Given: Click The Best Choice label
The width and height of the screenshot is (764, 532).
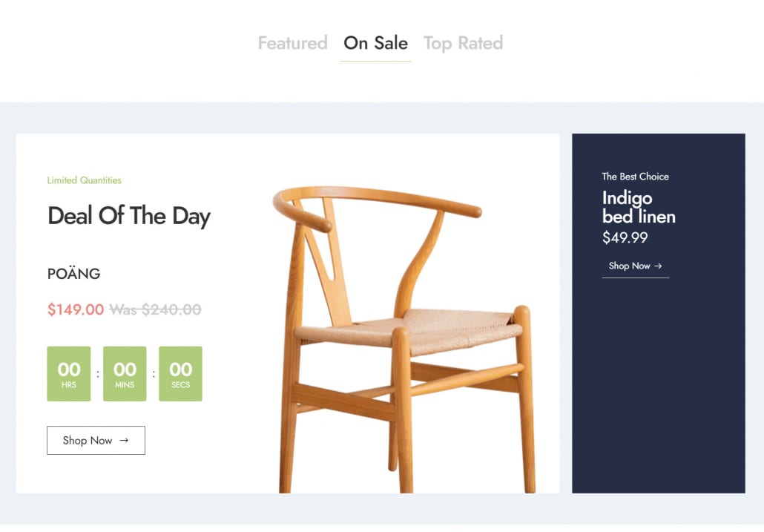Looking at the screenshot, I should click(x=635, y=177).
